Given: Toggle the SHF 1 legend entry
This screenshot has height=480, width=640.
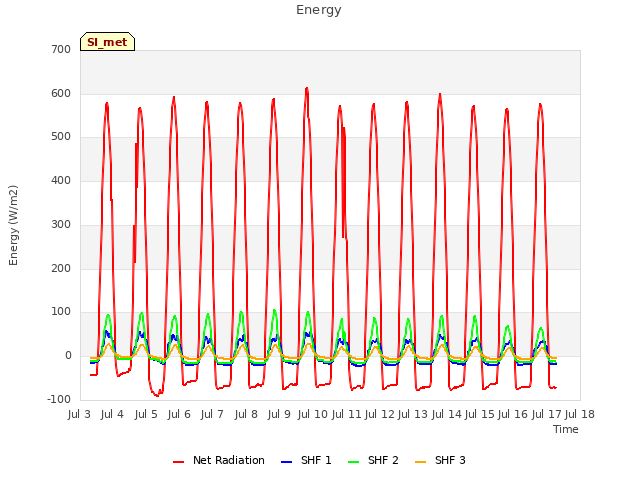Looking at the screenshot, I should tap(306, 460).
